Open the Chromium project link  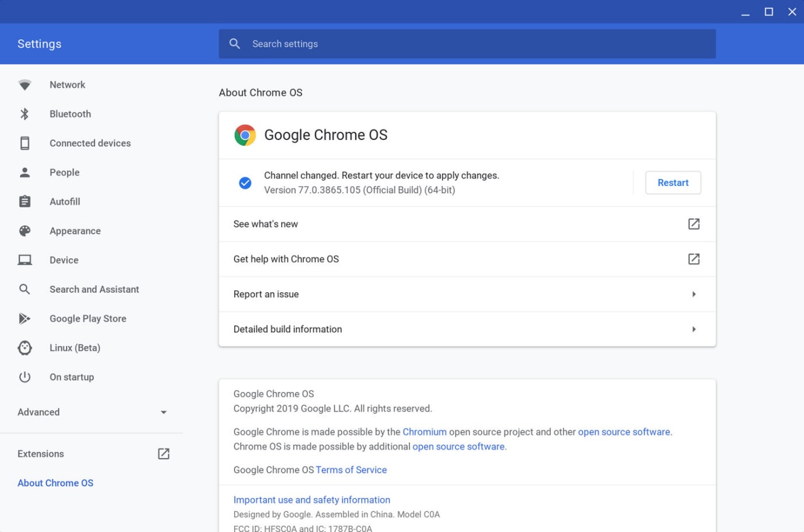point(425,432)
